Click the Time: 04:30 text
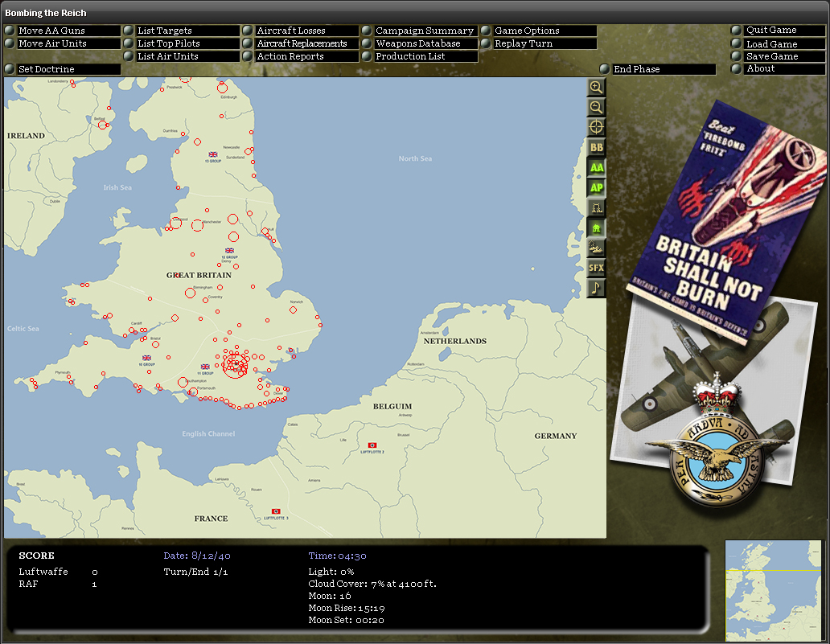The height and width of the screenshot is (644, 830). click(337, 556)
